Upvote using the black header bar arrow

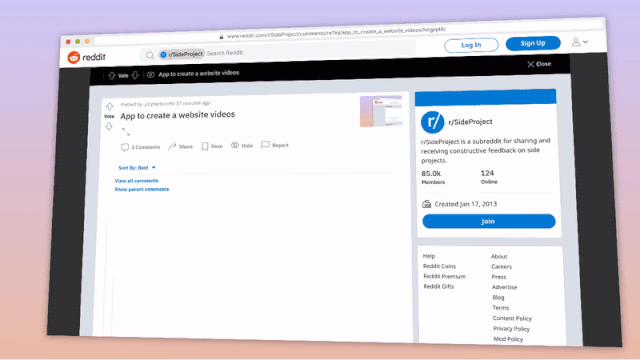(111, 76)
